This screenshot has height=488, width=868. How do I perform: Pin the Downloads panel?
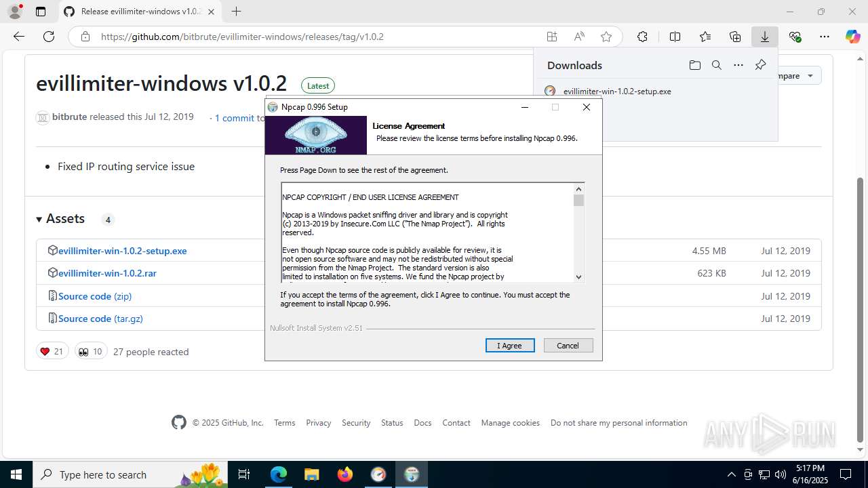pyautogui.click(x=760, y=65)
